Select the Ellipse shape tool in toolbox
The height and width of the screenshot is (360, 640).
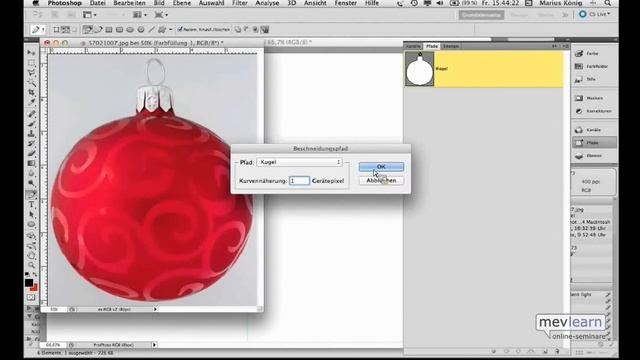pyautogui.click(x=31, y=224)
